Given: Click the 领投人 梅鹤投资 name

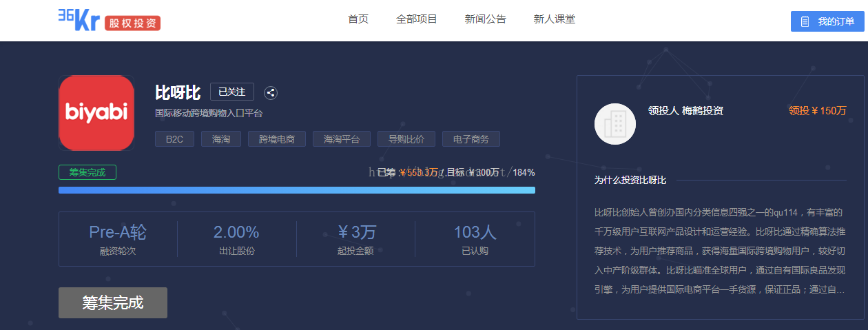Looking at the screenshot, I should coord(685,110).
